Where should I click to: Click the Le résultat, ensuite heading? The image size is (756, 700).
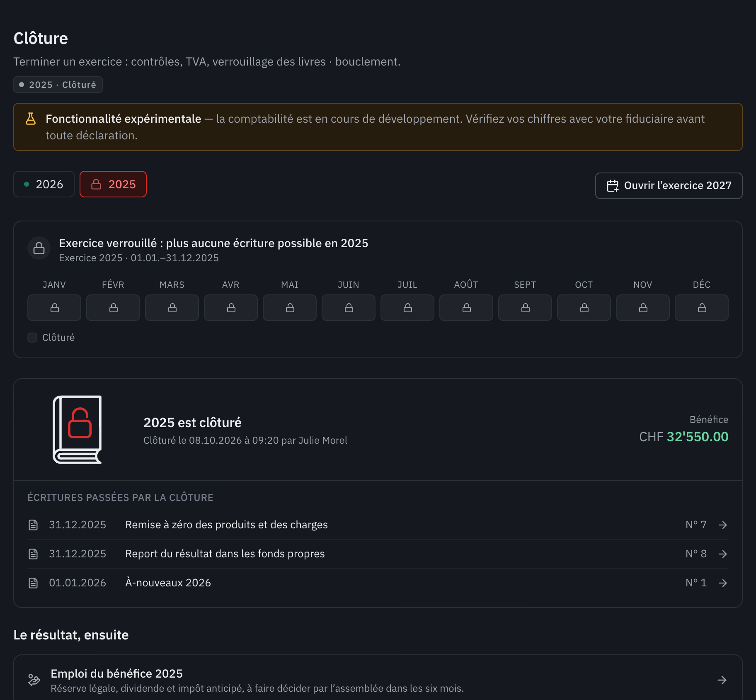(71, 635)
